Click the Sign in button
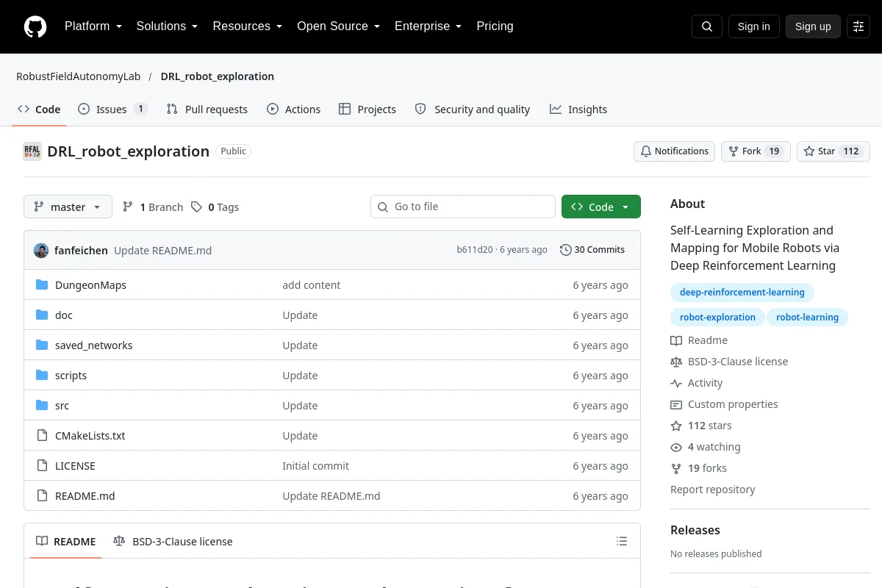Image resolution: width=882 pixels, height=588 pixels. click(x=753, y=26)
